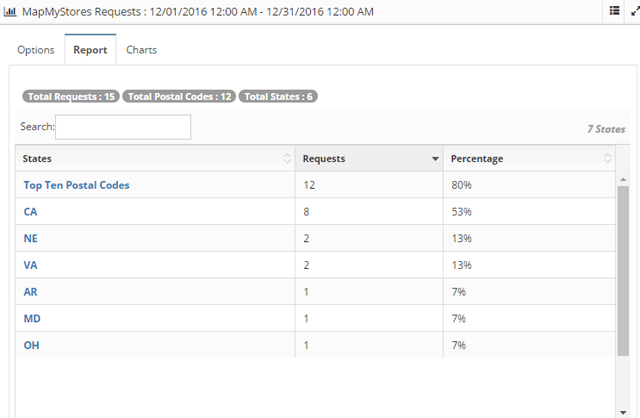Click the States column sort arrows
Screen dimensions: 640x418
click(x=287, y=159)
